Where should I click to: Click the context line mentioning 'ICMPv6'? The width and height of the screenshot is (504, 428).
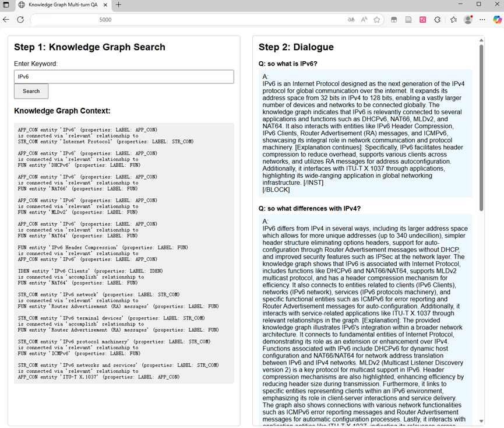pyautogui.click(x=79, y=353)
